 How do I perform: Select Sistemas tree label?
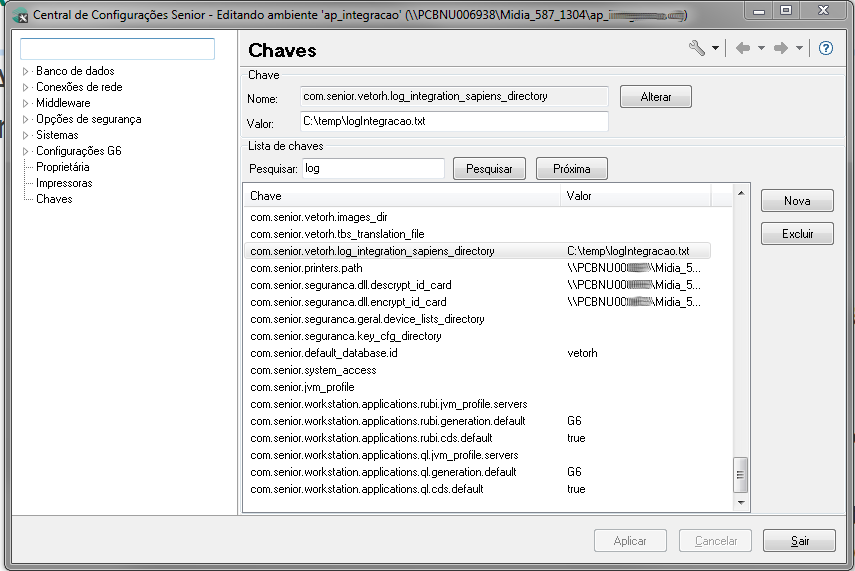point(57,135)
